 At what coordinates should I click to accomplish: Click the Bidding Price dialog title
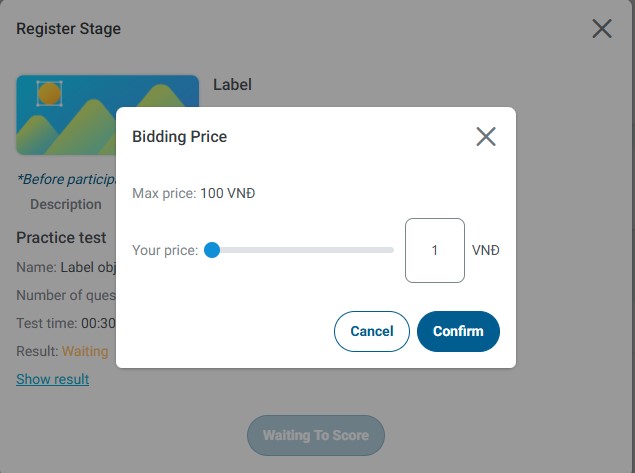coord(180,136)
